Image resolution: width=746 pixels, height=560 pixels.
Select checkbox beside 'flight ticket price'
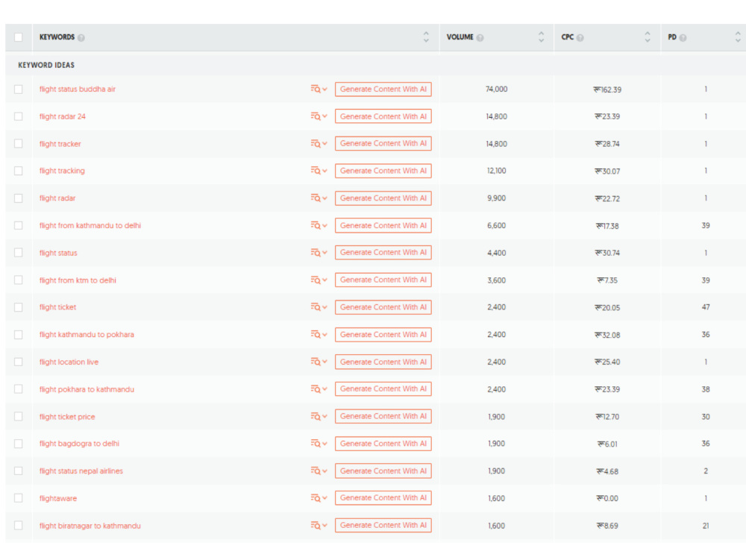(x=19, y=416)
